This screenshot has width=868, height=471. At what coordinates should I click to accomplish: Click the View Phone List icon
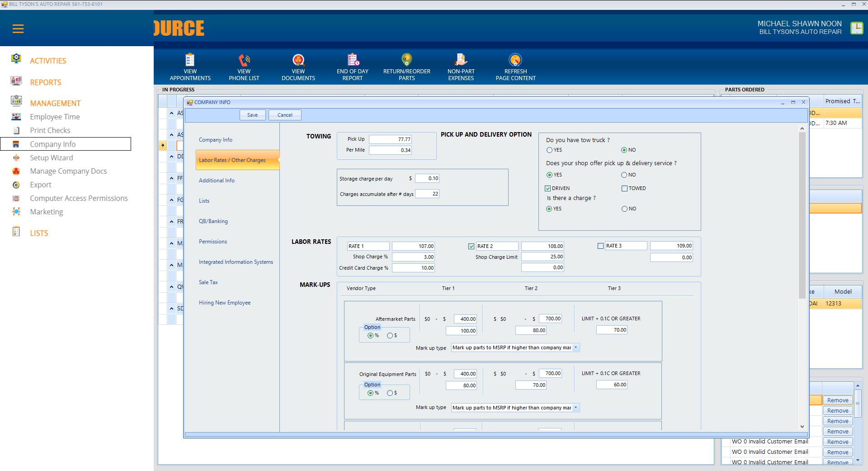point(244,60)
